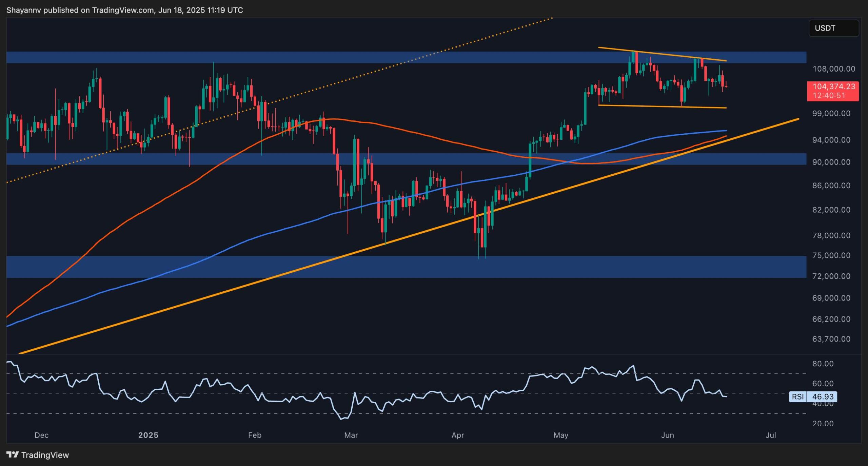Click Dec on the time axis
The image size is (868, 466).
(x=41, y=435)
